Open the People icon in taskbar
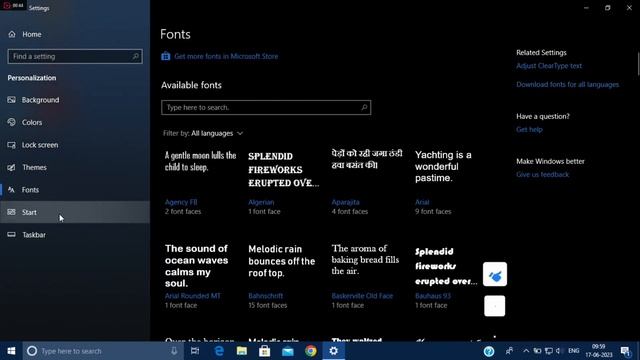The width and height of the screenshot is (640, 360). pyautogui.click(x=509, y=351)
